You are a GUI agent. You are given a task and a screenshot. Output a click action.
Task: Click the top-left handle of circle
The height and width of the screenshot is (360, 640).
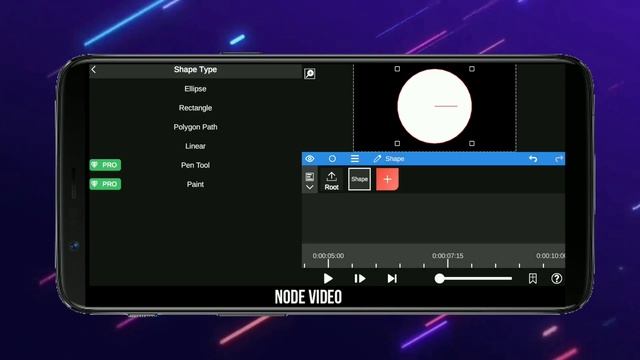(x=397, y=69)
